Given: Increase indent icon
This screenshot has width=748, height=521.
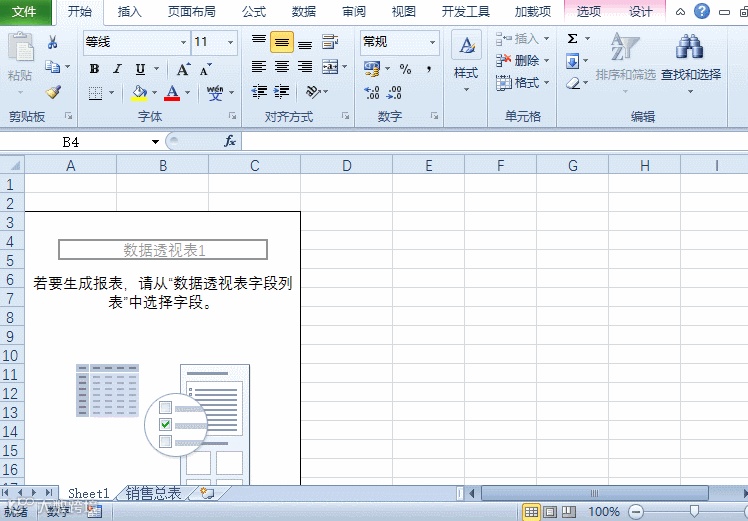Looking at the screenshot, I should coord(281,91).
